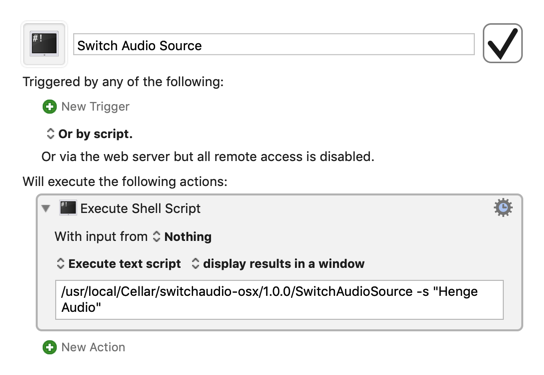
Task: Click the arrows beside display results
Action: tap(195, 264)
